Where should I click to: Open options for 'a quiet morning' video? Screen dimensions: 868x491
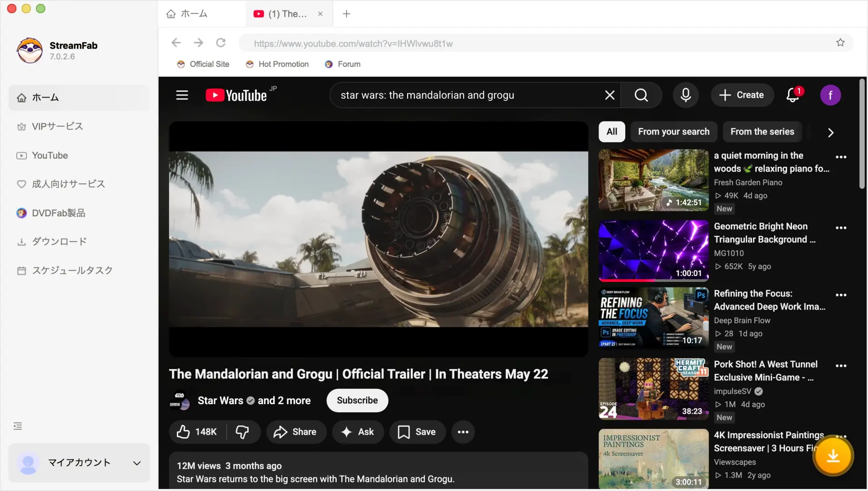point(841,157)
